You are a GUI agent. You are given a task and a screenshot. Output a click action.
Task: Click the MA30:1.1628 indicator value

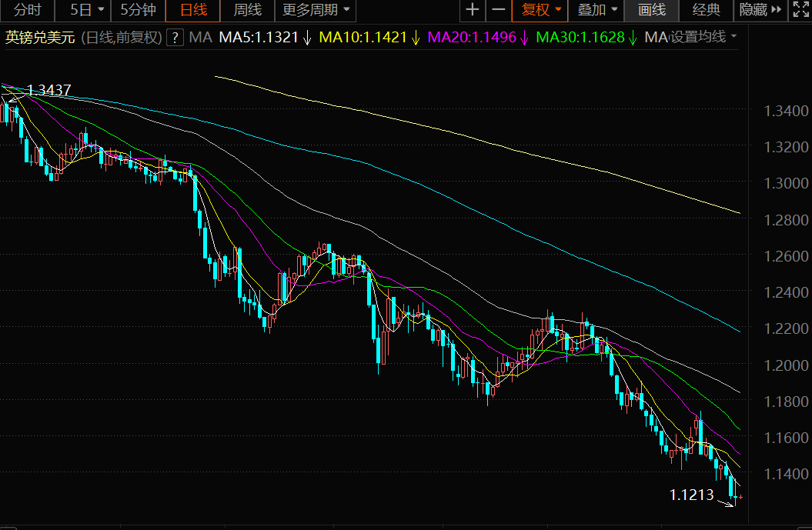click(x=586, y=37)
